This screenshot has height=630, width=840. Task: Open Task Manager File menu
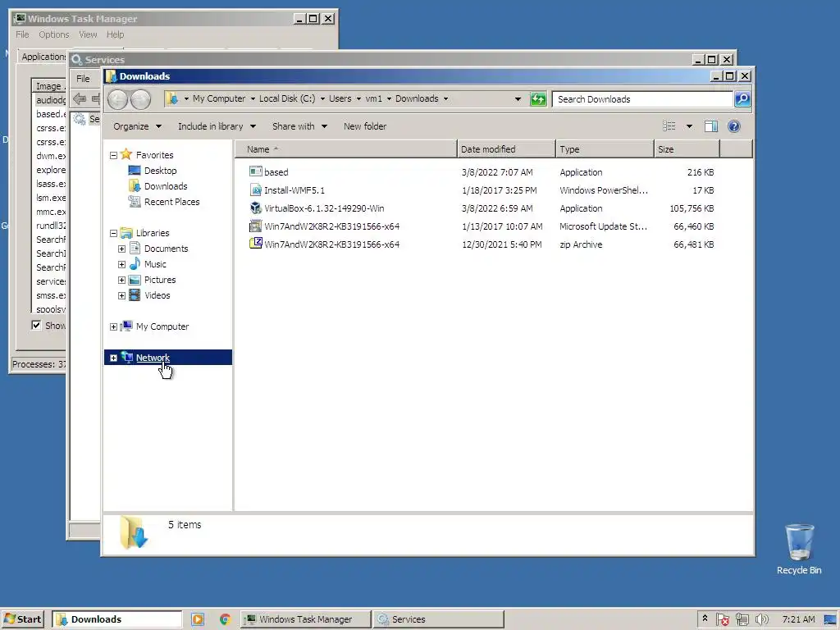22,34
